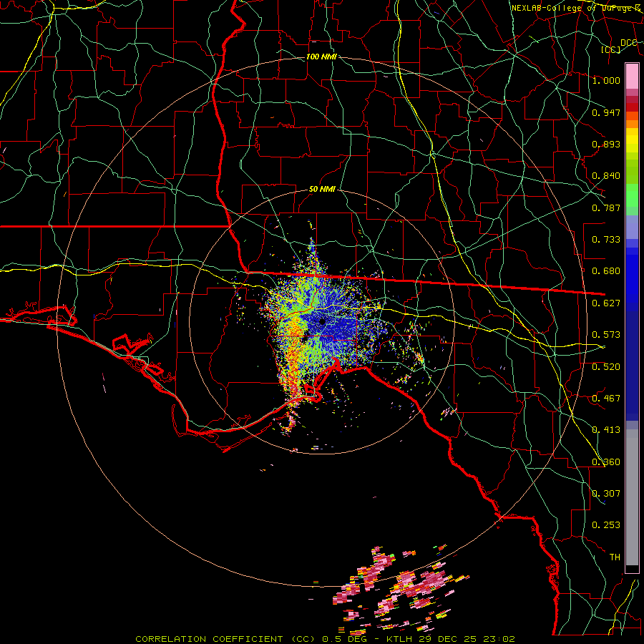Select the 0.360 scale value
The width and height of the screenshot is (644, 644).
606,462
